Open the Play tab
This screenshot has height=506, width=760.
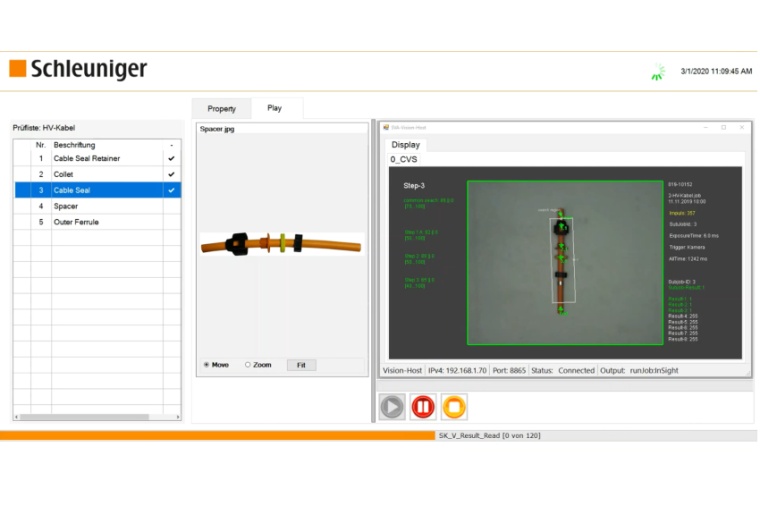[274, 108]
